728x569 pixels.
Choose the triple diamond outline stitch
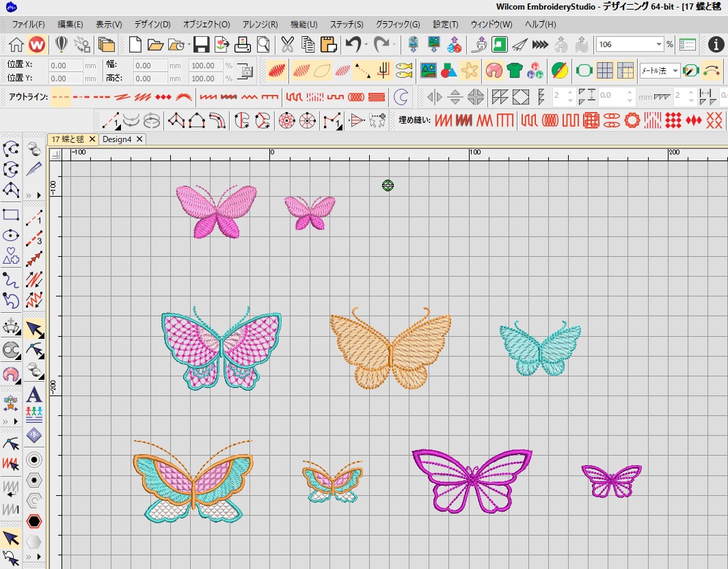[163, 97]
